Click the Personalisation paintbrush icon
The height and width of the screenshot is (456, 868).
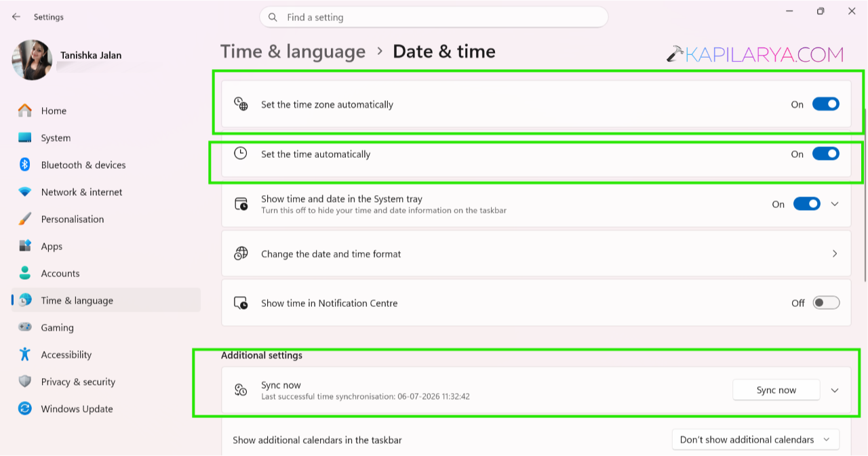[25, 219]
